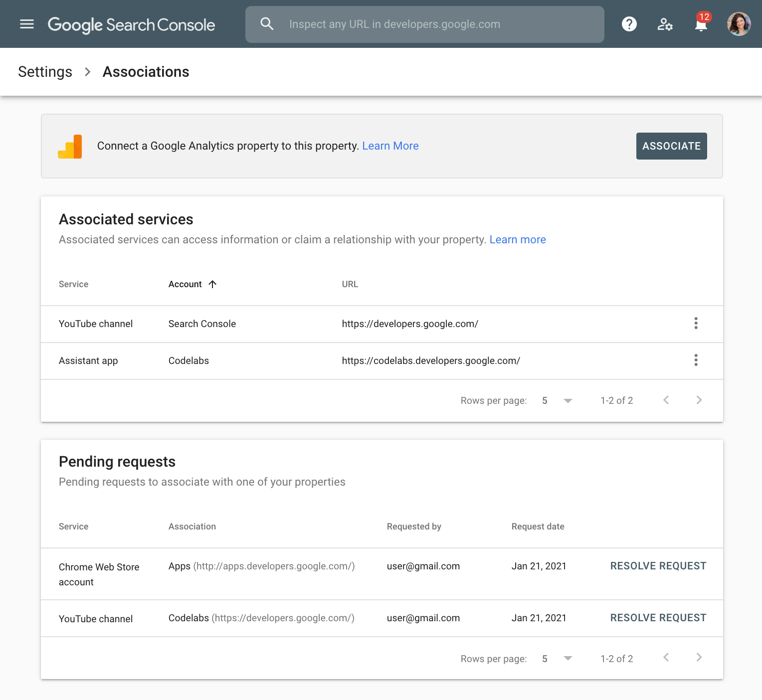Click Associations in the breadcrumb
Screen dimensions: 762x700
[146, 72]
